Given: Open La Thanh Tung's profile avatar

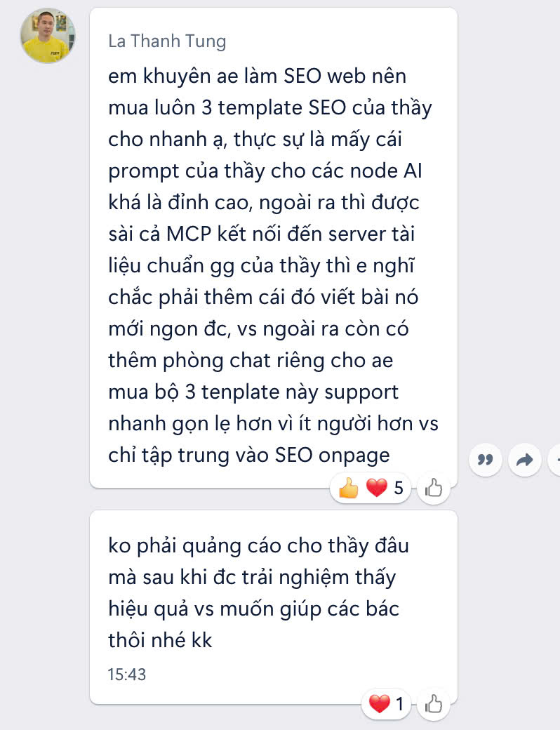Looking at the screenshot, I should (x=48, y=35).
